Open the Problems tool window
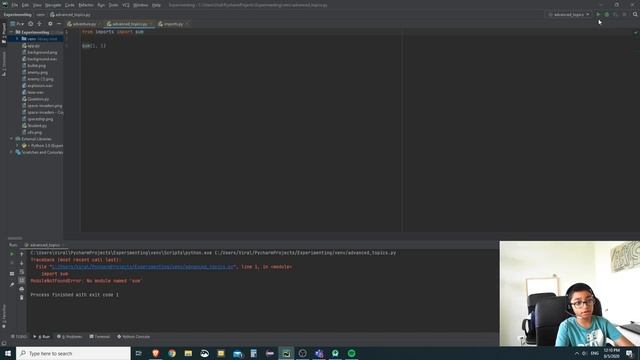This screenshot has height=360, width=640. click(x=69, y=337)
